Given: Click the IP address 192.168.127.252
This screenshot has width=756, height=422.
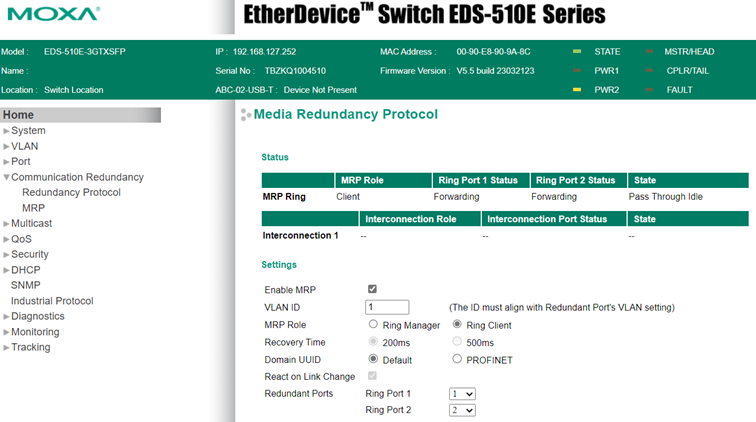Looking at the screenshot, I should pyautogui.click(x=264, y=52).
